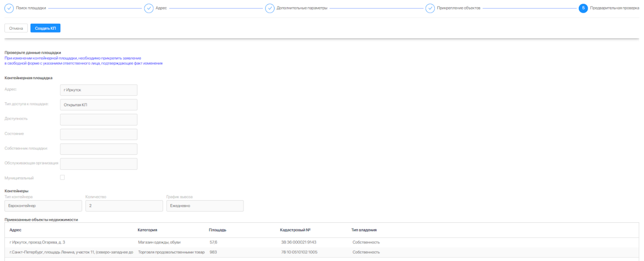Click Прикрепление объектов step checkmark icon
Image resolution: width=644 pixels, height=261 pixels.
point(430,9)
